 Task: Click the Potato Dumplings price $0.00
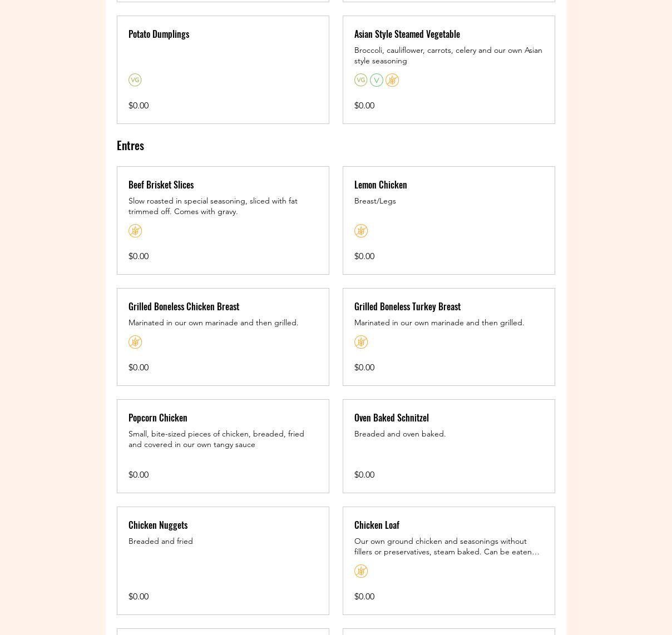point(138,105)
